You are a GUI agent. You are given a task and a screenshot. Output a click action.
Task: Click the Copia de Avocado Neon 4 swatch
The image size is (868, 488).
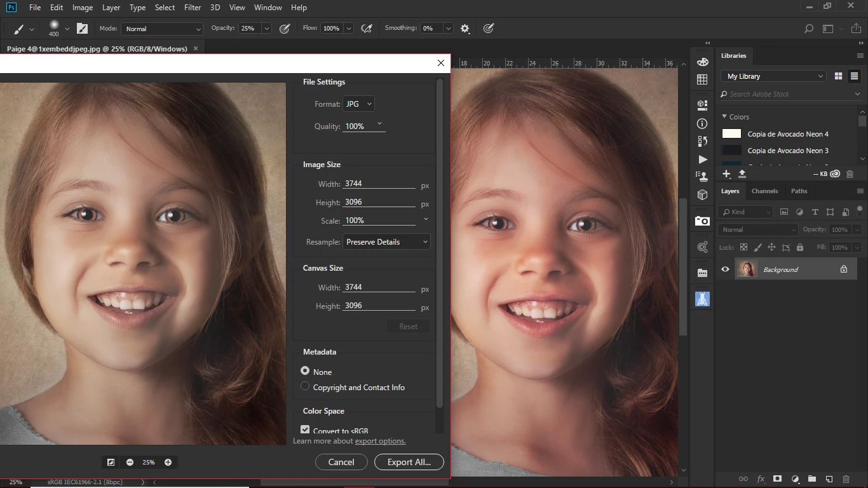732,134
